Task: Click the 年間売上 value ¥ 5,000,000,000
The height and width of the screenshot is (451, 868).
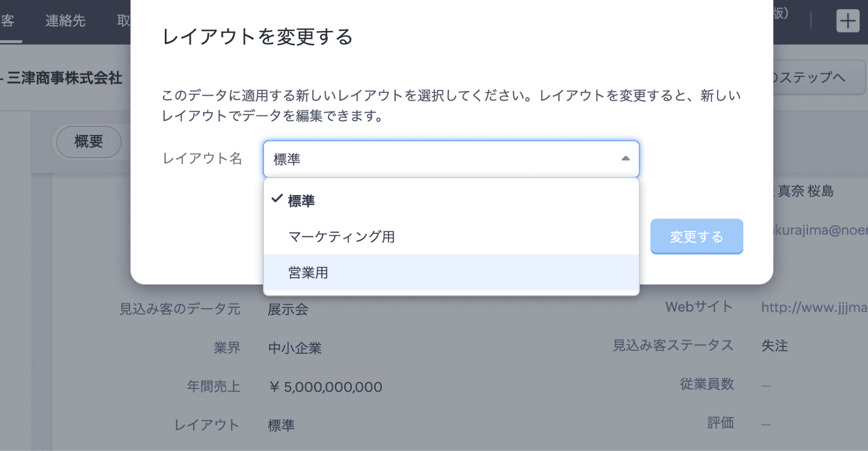Action: [326, 387]
